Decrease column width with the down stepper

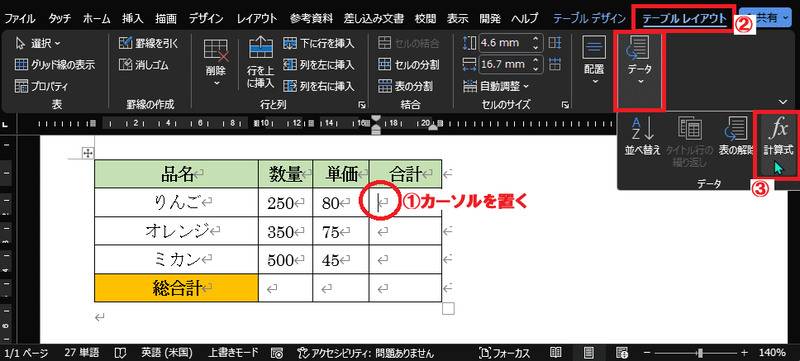535,68
